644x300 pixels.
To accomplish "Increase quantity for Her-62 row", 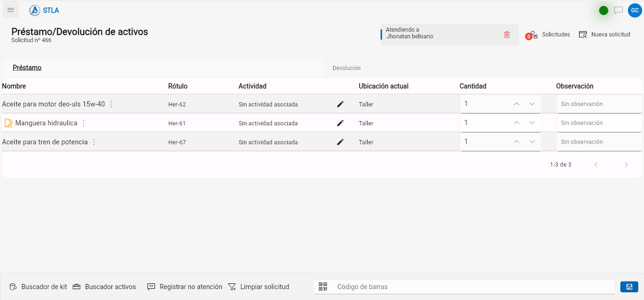I will coord(517,104).
